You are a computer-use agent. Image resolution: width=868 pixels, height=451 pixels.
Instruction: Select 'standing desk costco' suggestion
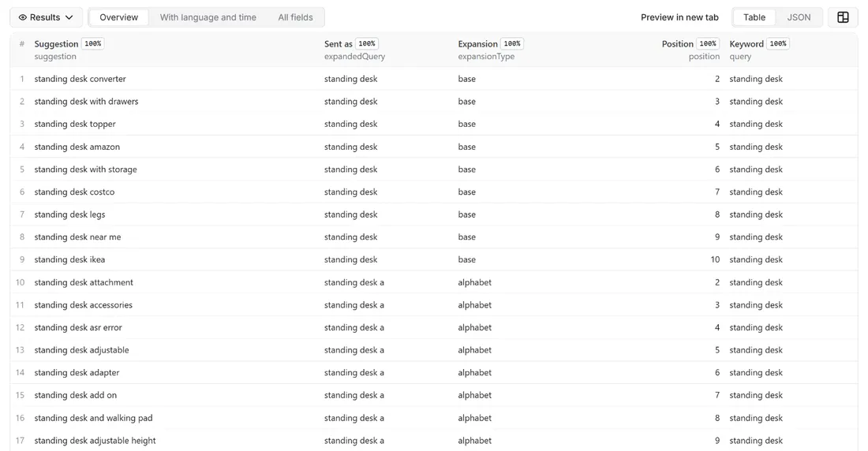coord(74,192)
